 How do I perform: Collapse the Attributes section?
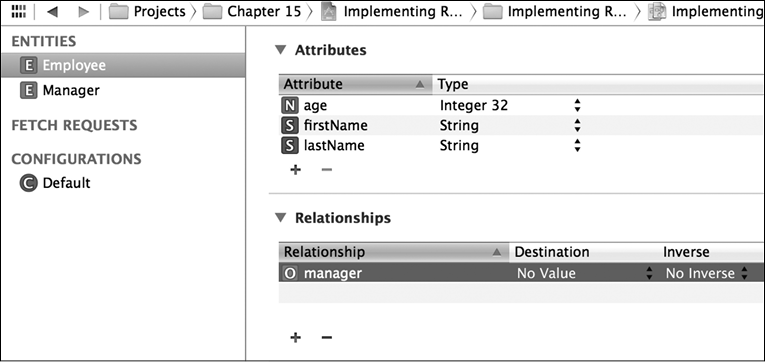coord(280,50)
